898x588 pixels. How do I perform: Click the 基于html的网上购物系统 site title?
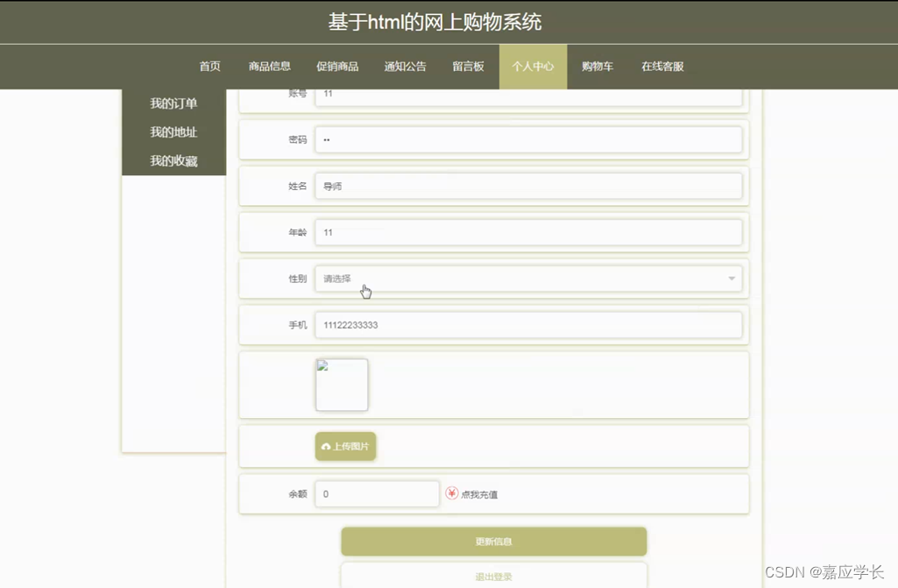pyautogui.click(x=435, y=23)
